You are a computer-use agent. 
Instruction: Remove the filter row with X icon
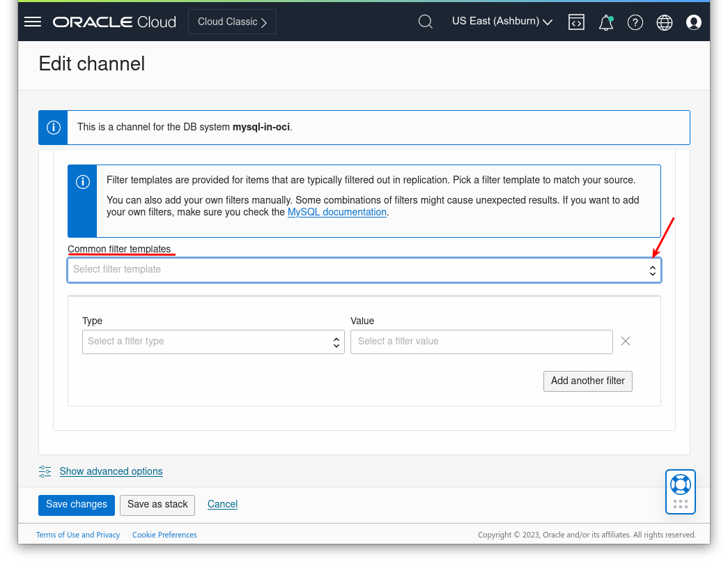[x=626, y=341]
